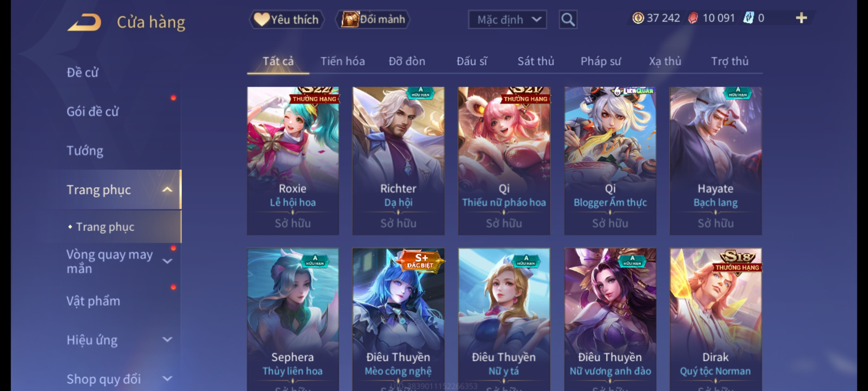Open the Hayate Bạch lang skin card
868x391 pixels.
[716, 161]
